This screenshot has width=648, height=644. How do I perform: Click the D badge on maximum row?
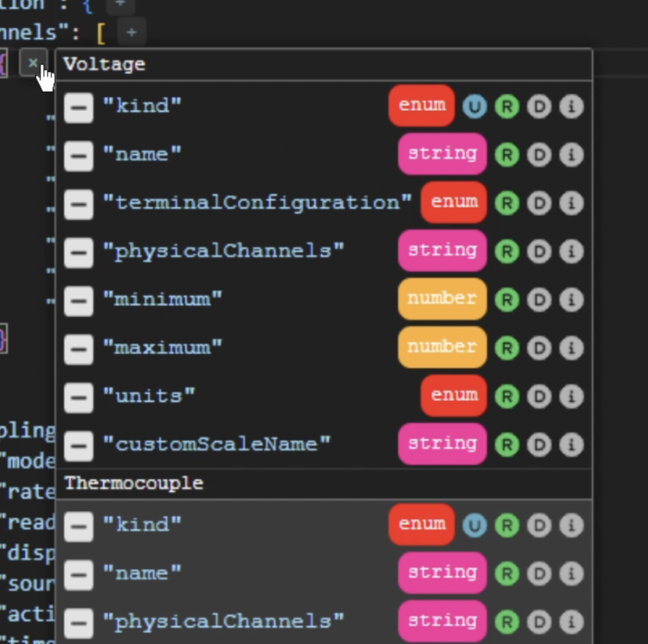(539, 348)
